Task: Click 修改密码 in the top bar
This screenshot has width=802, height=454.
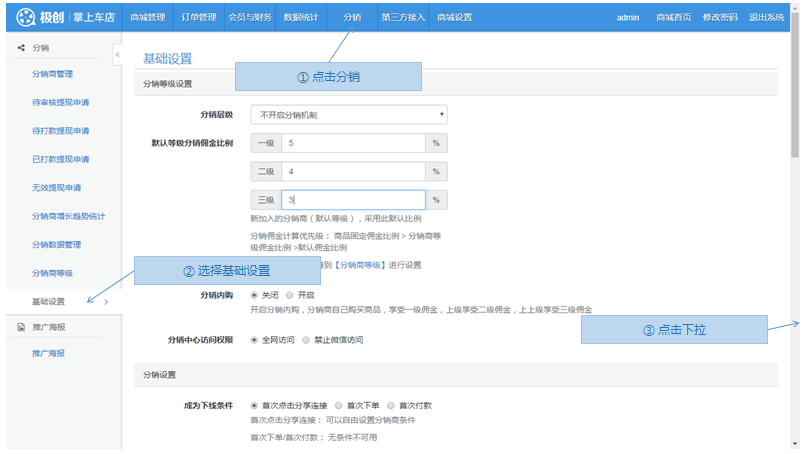Action: [721, 17]
